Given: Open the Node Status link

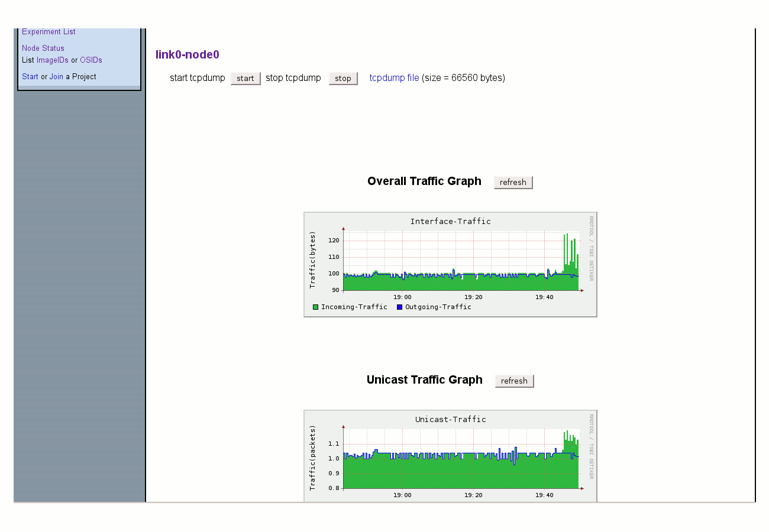Looking at the screenshot, I should [43, 48].
